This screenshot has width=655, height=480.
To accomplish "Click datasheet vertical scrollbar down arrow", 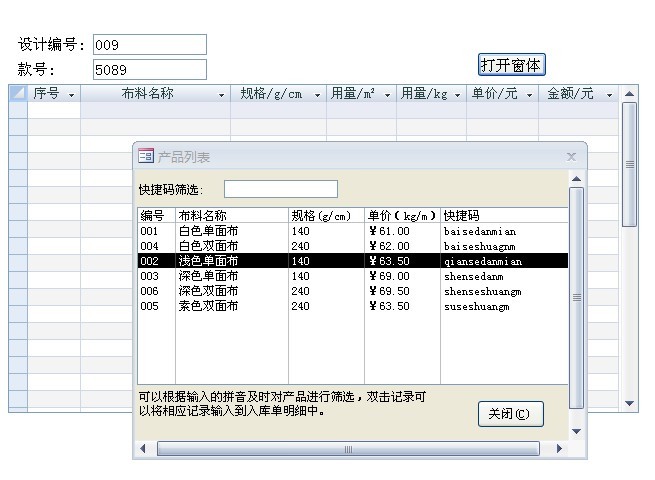I will [630, 404].
